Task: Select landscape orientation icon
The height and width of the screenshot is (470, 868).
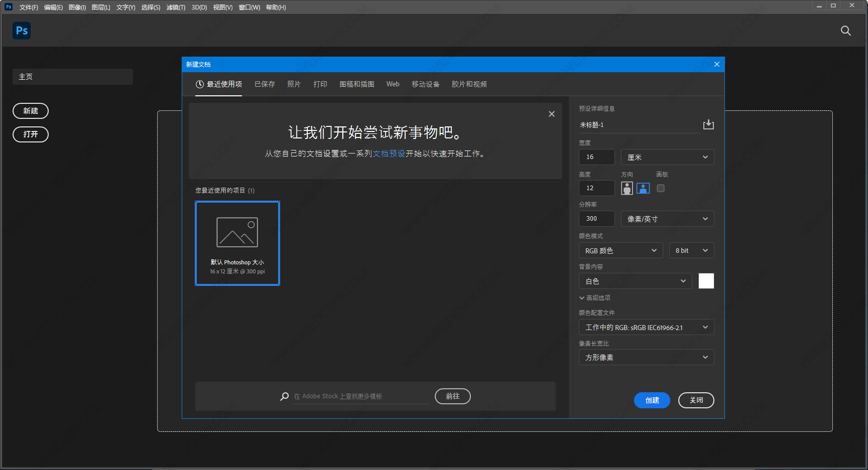Action: [x=643, y=188]
